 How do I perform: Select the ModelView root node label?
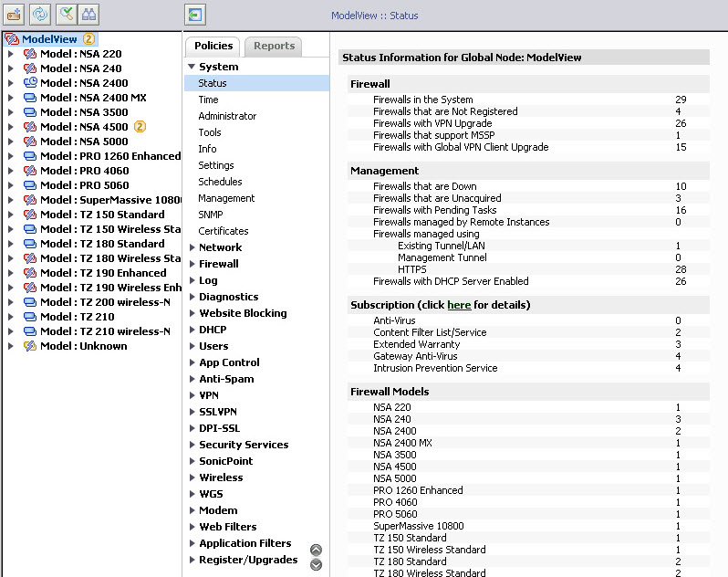click(49, 39)
